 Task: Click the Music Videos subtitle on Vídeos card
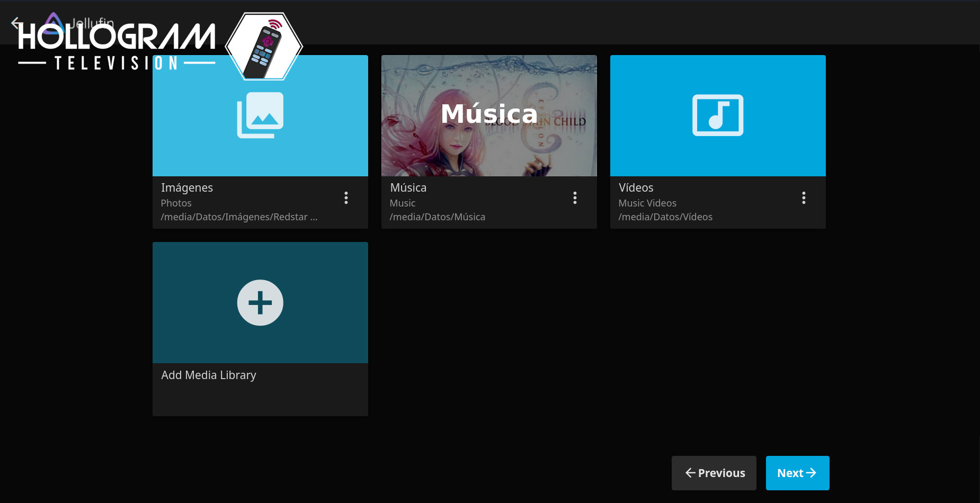click(647, 203)
